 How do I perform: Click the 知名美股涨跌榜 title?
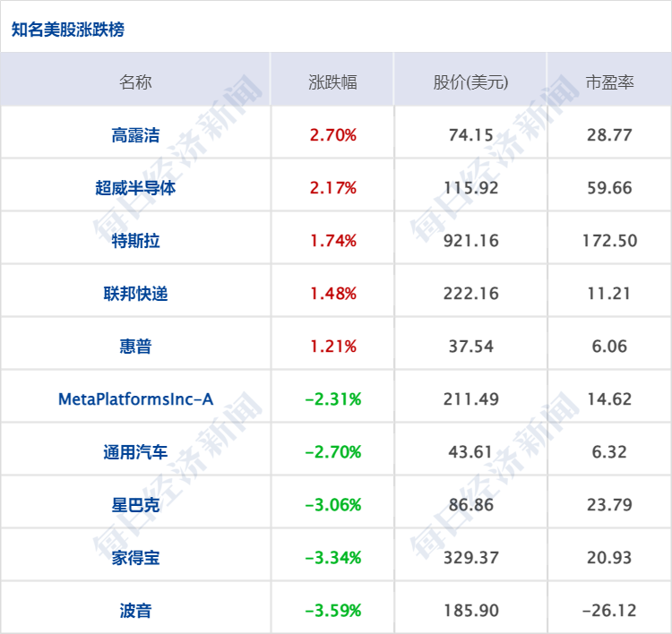(x=68, y=30)
